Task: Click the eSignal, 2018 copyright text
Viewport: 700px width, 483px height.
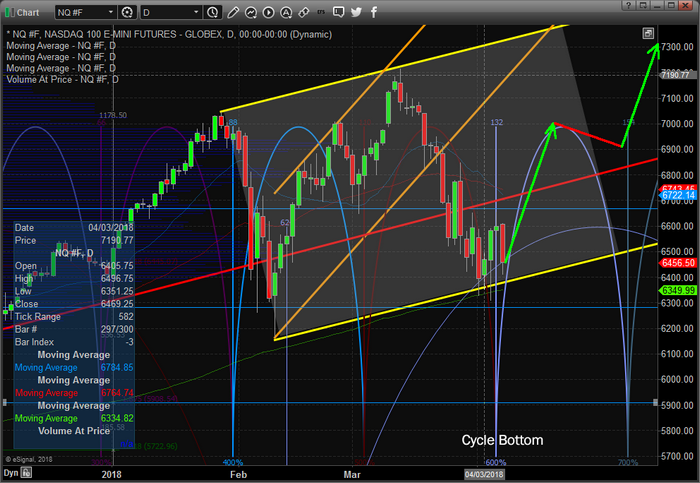Action: point(29,459)
